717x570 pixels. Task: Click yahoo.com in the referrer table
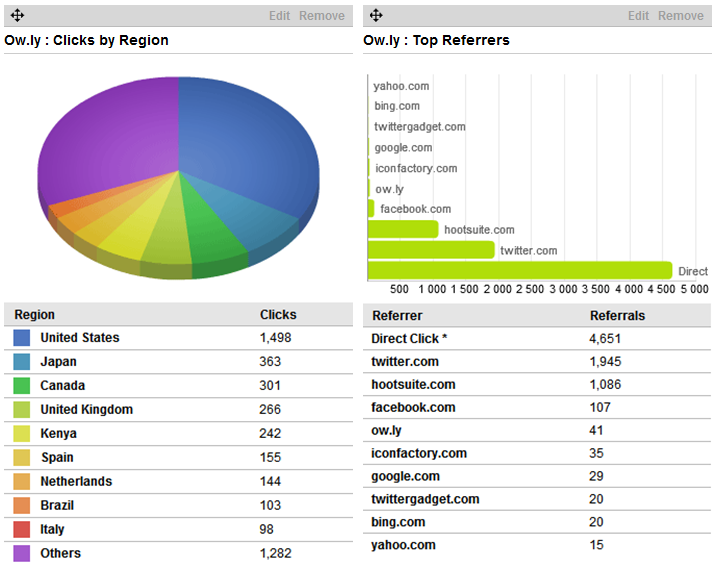point(403,545)
